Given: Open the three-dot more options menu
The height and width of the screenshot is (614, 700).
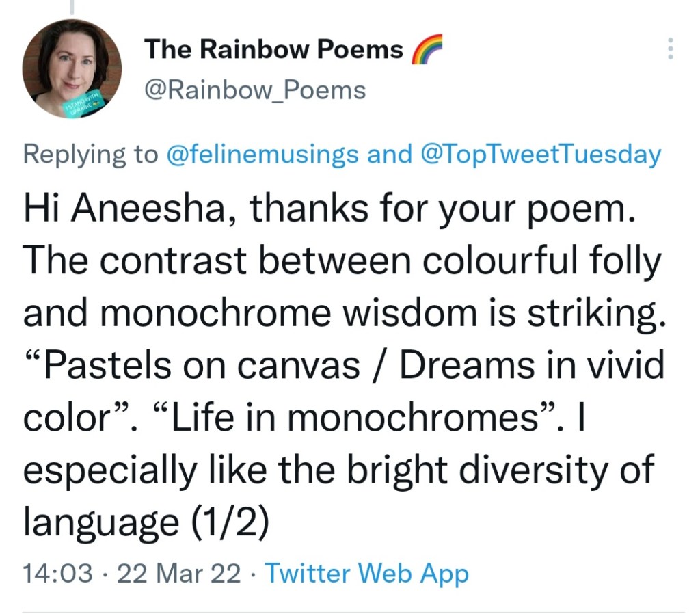Looking at the screenshot, I should [x=671, y=49].
